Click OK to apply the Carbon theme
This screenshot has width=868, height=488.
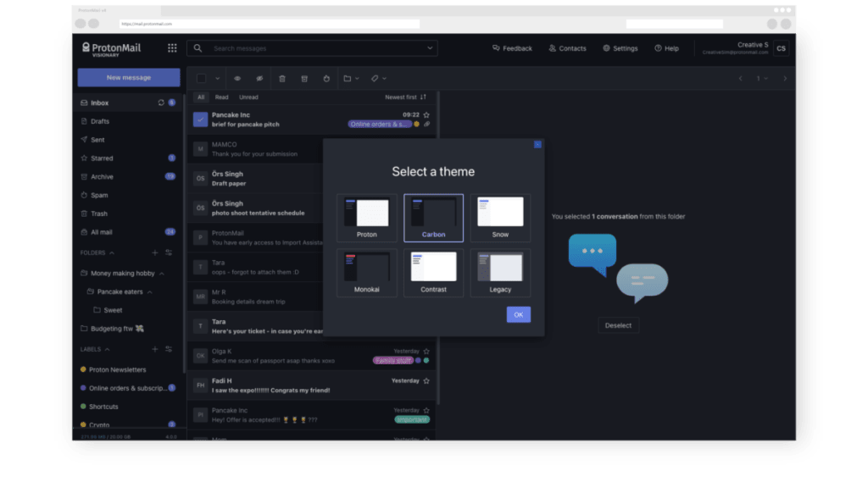518,314
